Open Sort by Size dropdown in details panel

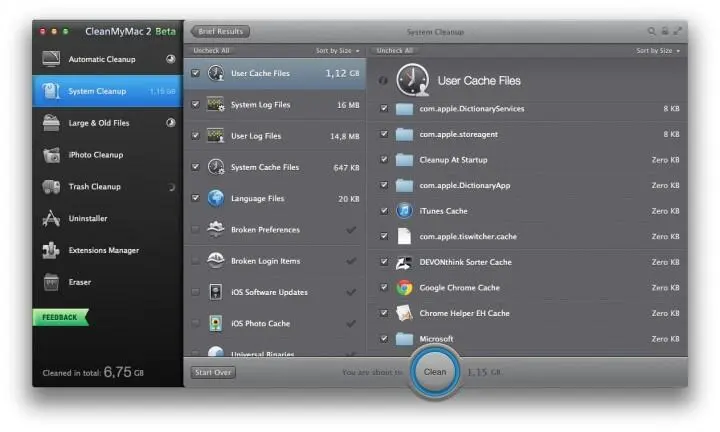[x=658, y=50]
